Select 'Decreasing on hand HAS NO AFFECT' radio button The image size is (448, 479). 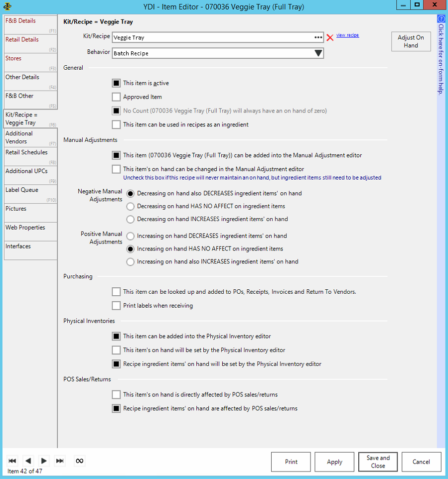tap(130, 206)
